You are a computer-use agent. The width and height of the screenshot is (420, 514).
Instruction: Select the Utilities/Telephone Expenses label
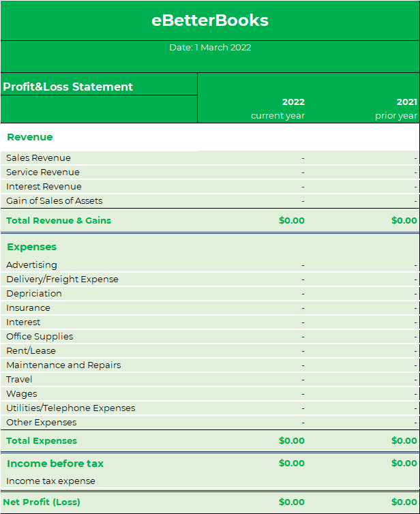71,408
